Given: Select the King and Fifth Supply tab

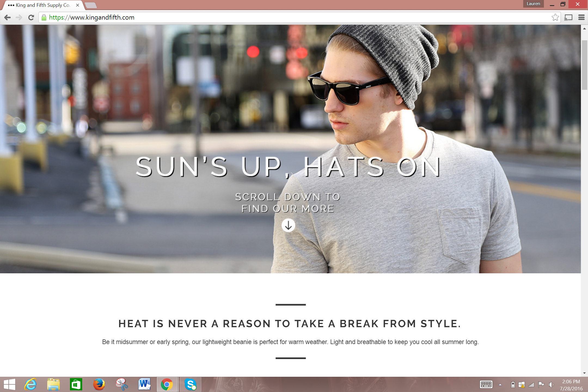Looking at the screenshot, I should pyautogui.click(x=42, y=5).
